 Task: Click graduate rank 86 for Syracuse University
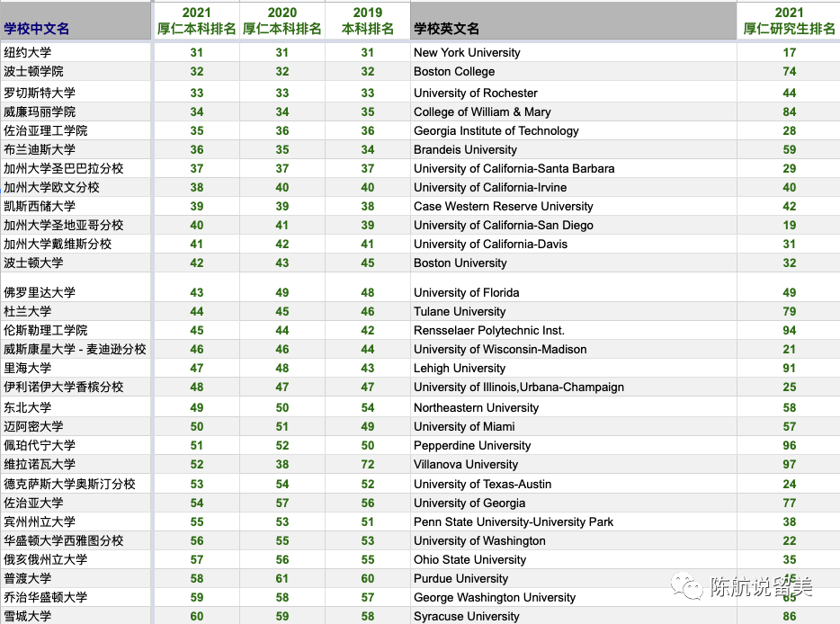[x=789, y=616]
